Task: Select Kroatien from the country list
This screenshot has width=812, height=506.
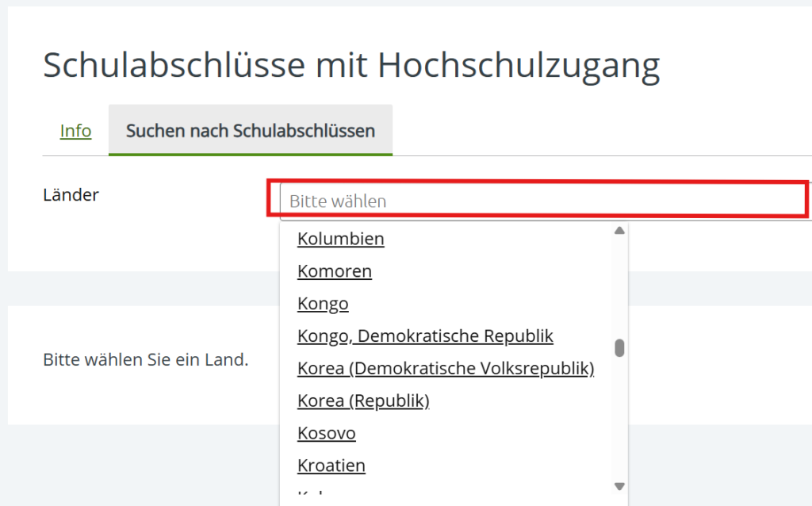Action: 331,466
